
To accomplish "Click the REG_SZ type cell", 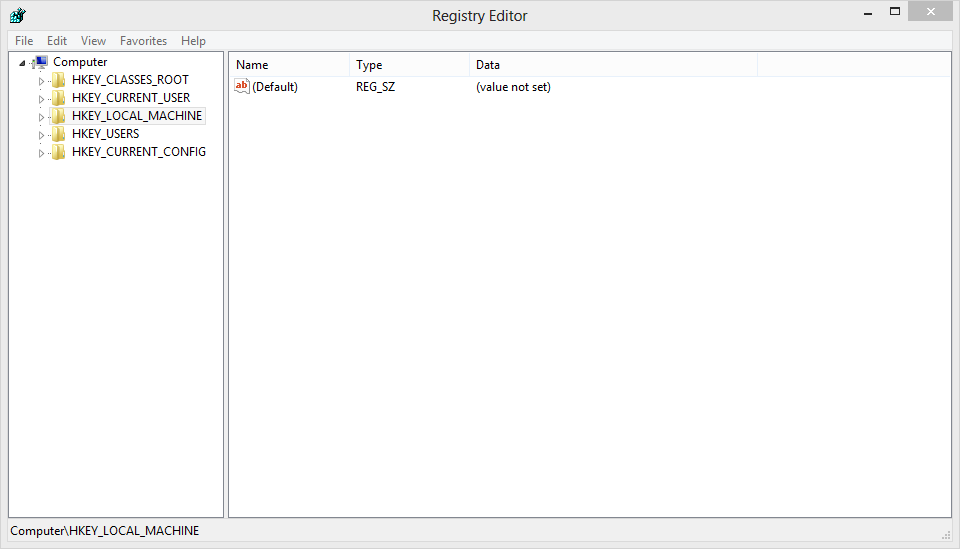I will pyautogui.click(x=375, y=86).
